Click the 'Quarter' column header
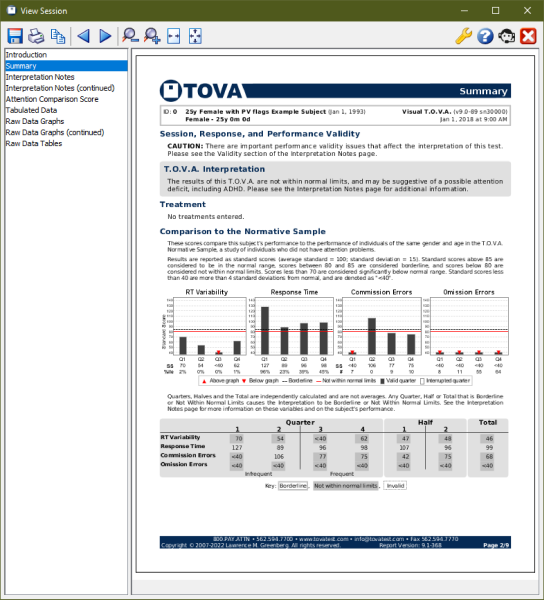 pos(300,422)
